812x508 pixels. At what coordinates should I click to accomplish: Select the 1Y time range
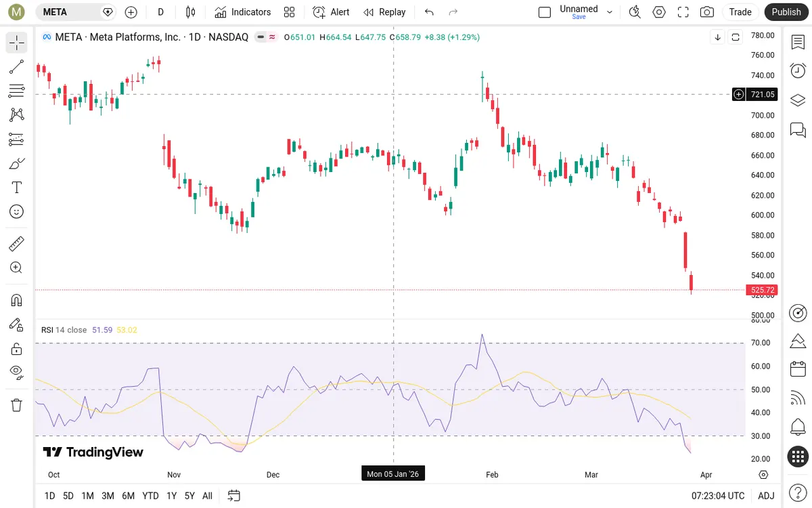pyautogui.click(x=172, y=496)
